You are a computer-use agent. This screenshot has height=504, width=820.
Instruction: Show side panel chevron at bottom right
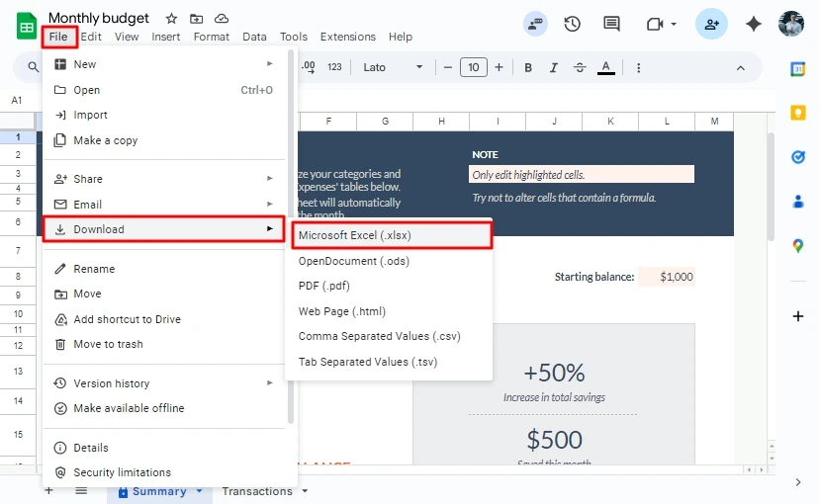click(x=798, y=482)
